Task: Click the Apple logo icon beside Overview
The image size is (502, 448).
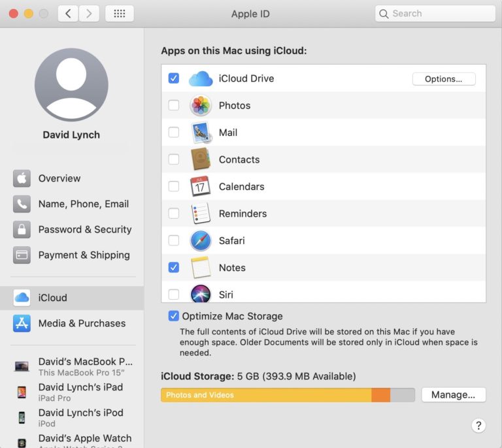Action: pos(22,178)
